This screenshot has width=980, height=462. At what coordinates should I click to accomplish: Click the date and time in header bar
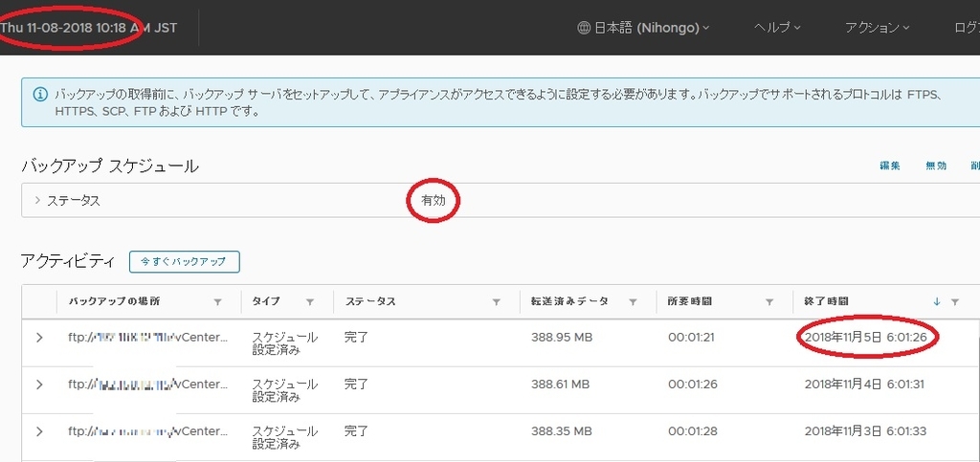click(x=88, y=28)
